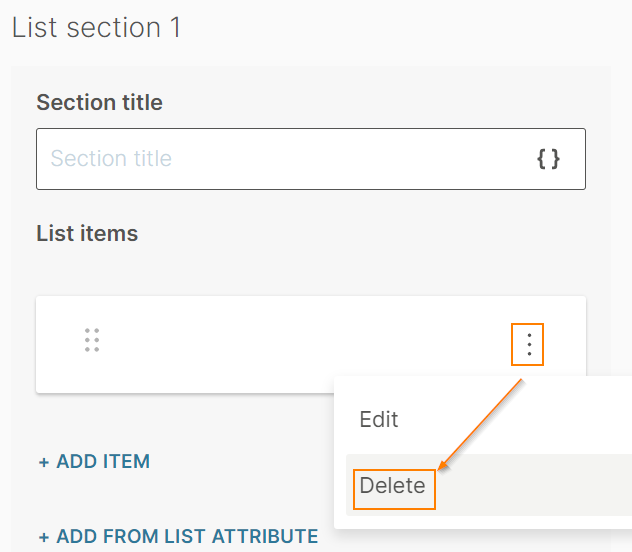Click empty space right of Edit

coord(520,419)
